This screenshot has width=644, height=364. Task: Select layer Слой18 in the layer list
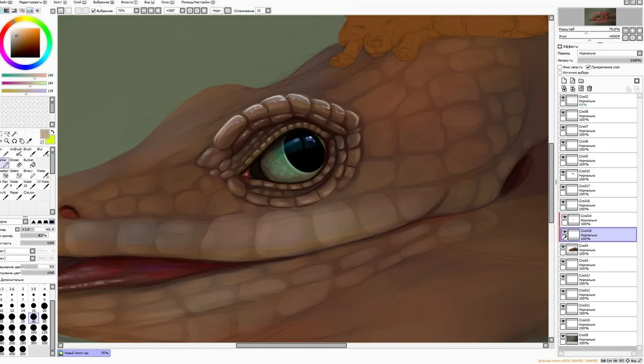click(599, 234)
